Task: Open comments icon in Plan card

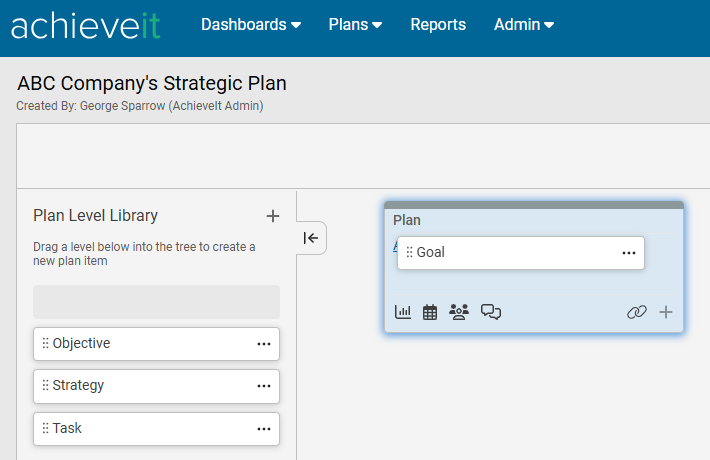Action: coord(491,312)
